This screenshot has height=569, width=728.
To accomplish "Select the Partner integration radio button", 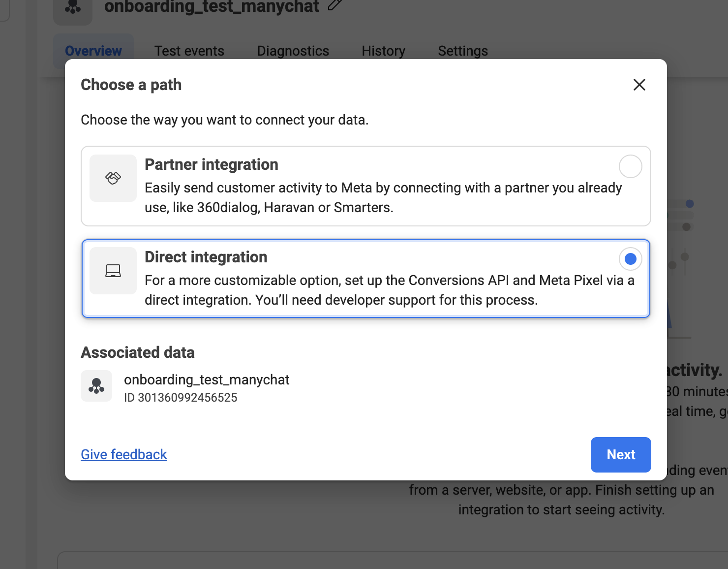I will coord(630,166).
